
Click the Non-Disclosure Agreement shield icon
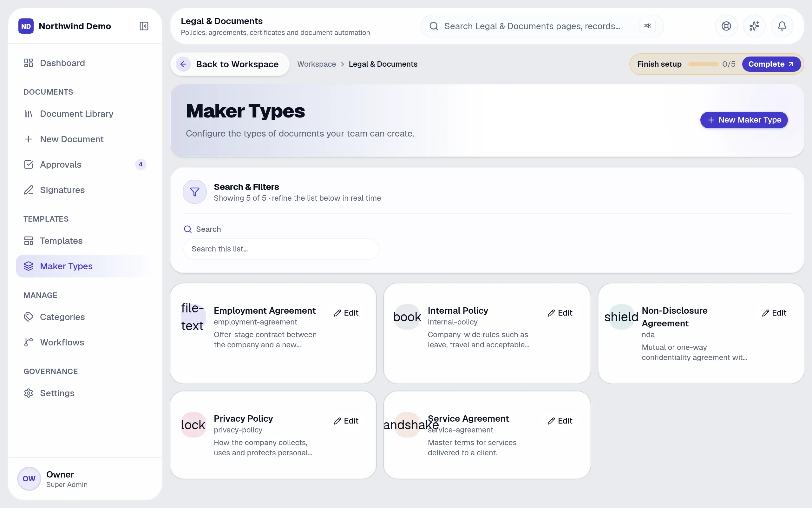click(621, 317)
